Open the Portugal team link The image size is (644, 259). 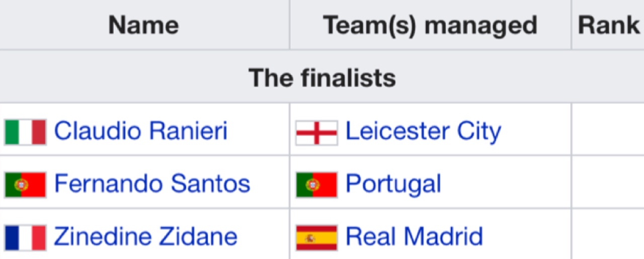click(393, 185)
